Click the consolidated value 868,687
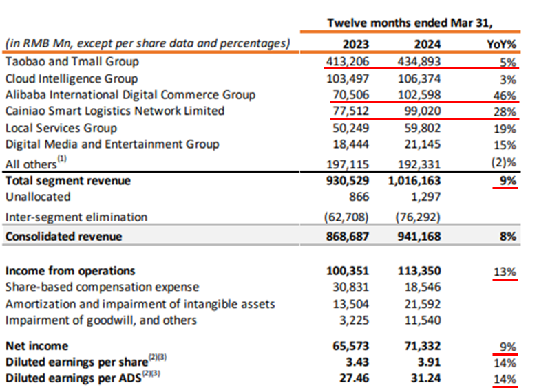This screenshot has height=392, width=539. pyautogui.click(x=348, y=237)
